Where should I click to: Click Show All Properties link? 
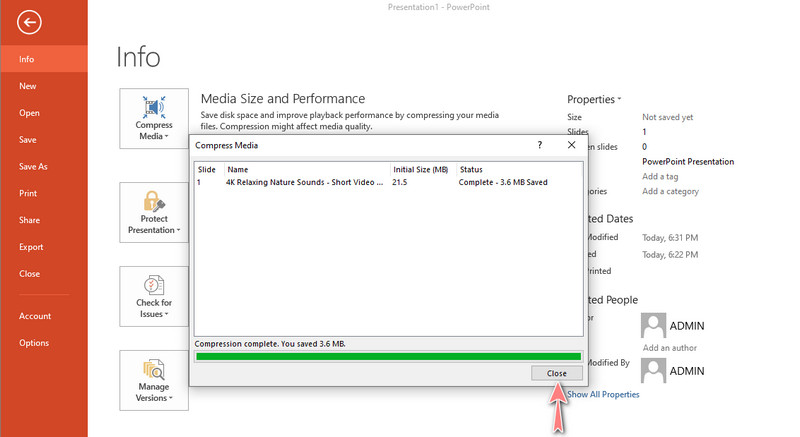tap(603, 394)
